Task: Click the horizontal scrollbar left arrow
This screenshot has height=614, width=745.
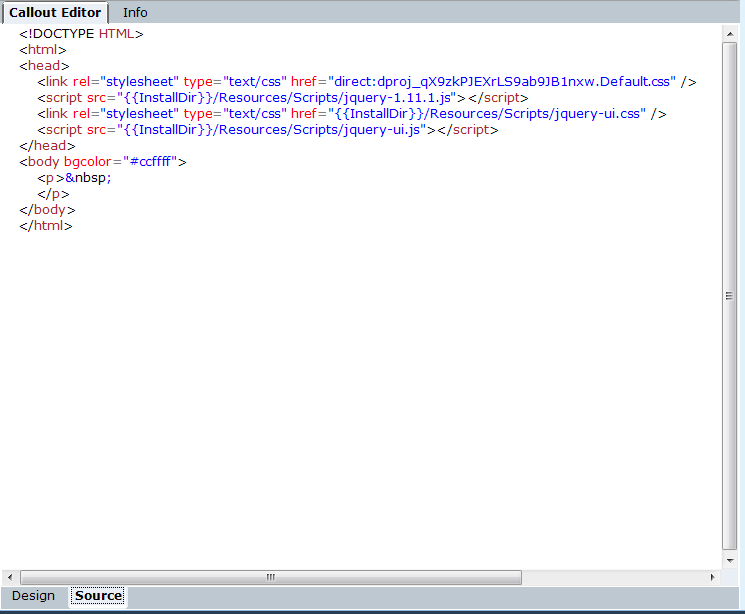Action: pyautogui.click(x=11, y=577)
